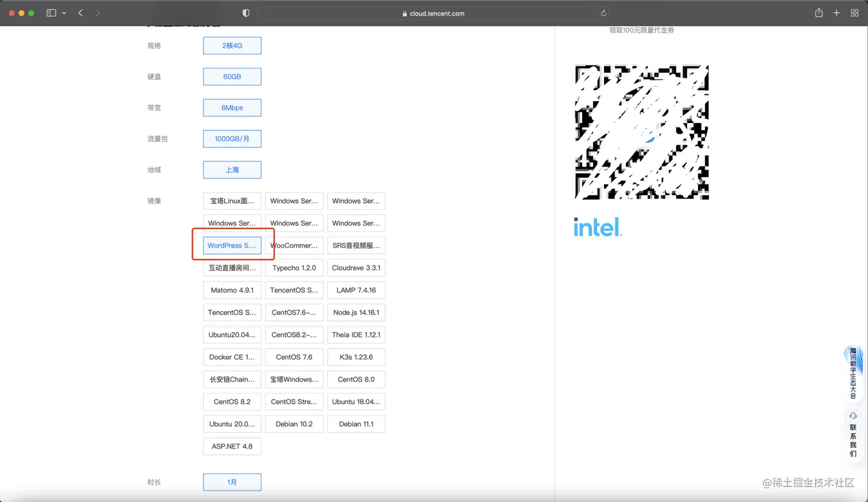Choose the SRS音视频服... image

coord(356,245)
